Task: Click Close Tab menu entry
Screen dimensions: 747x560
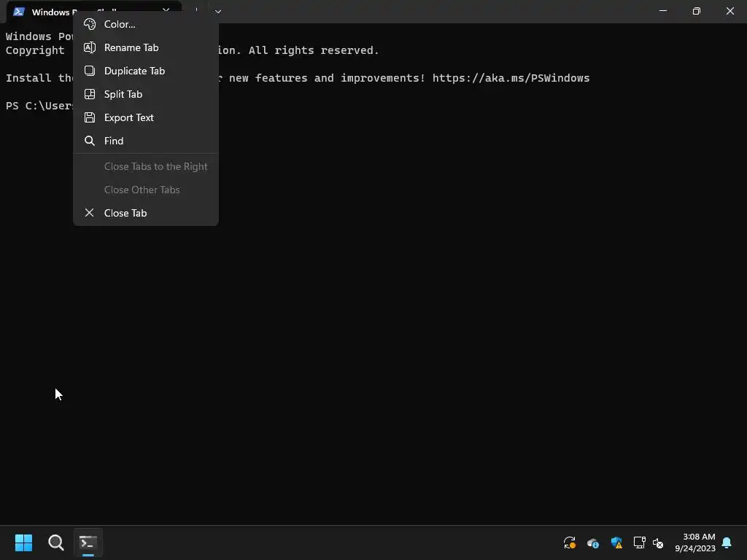Action: [146, 213]
